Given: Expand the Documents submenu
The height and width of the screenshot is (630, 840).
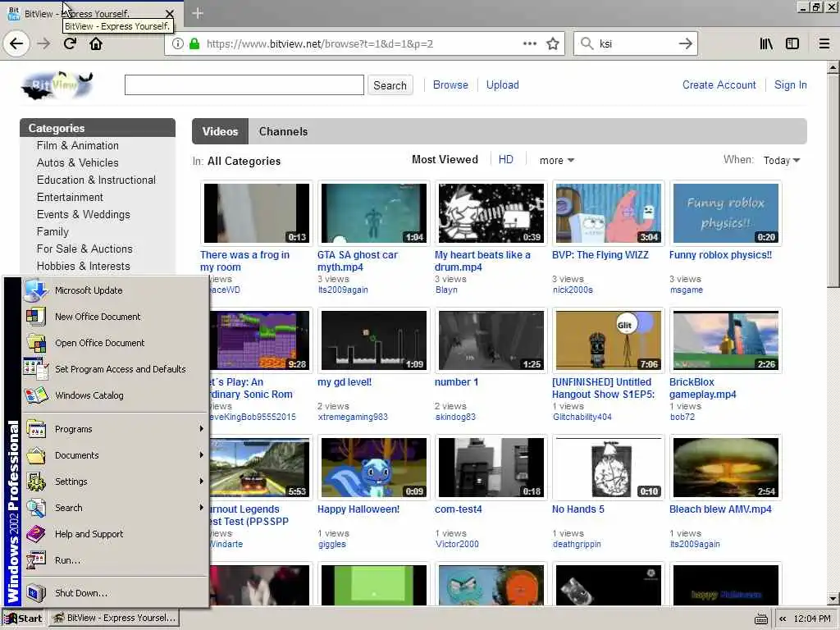Looking at the screenshot, I should 115,455.
